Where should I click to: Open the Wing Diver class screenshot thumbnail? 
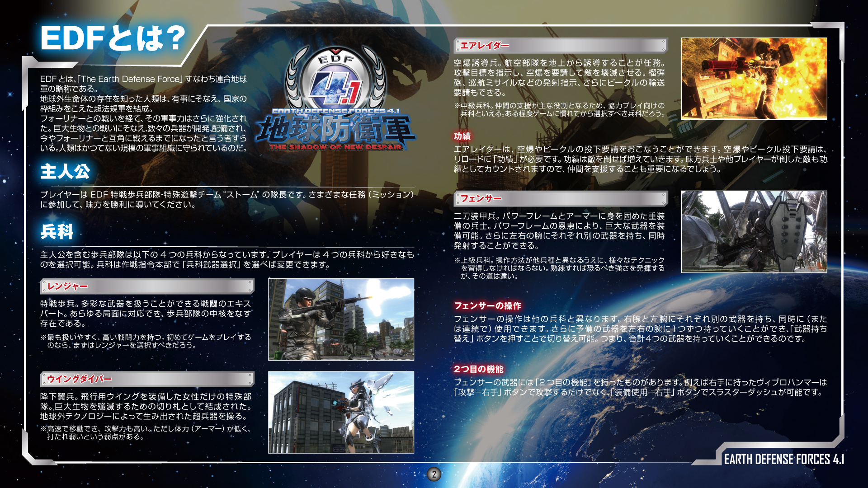tap(341, 412)
